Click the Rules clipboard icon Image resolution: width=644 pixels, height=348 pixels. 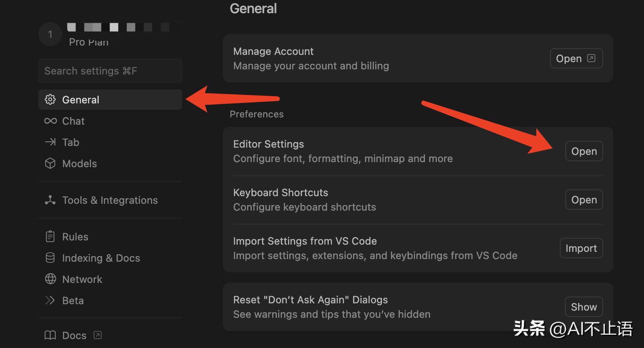tap(50, 237)
